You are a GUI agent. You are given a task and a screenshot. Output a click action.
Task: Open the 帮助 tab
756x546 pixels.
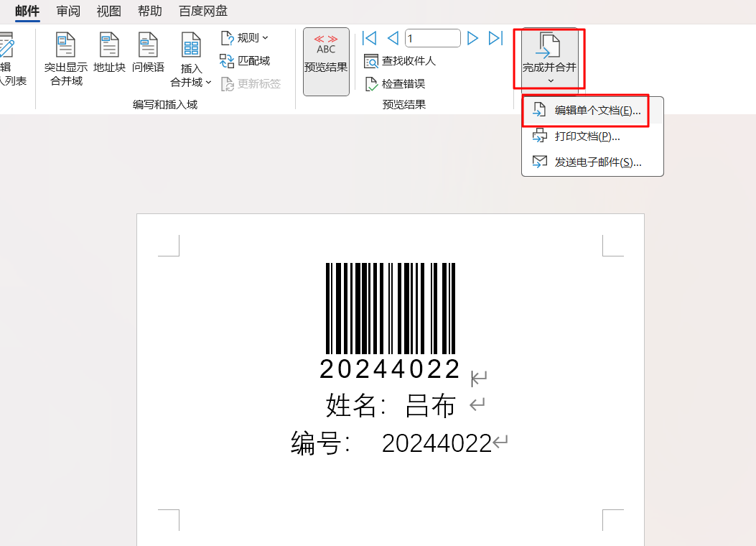pos(149,11)
